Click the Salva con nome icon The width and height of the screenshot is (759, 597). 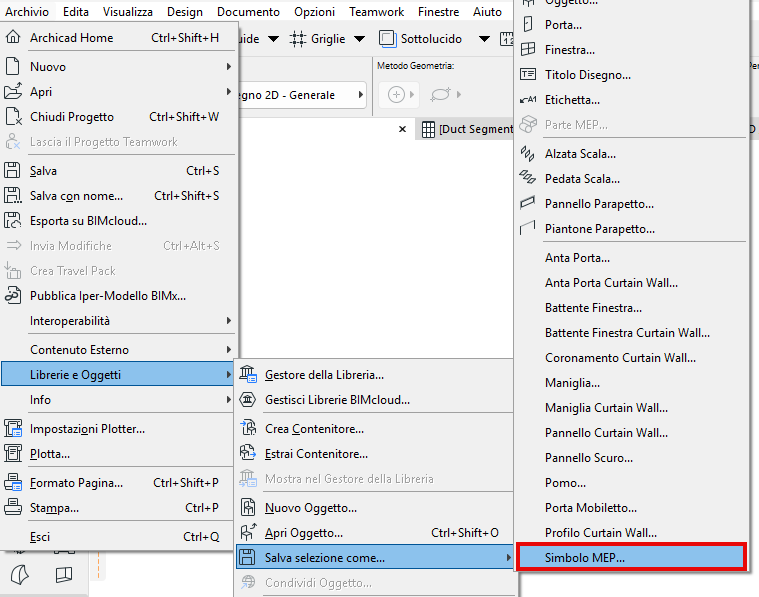[13, 196]
